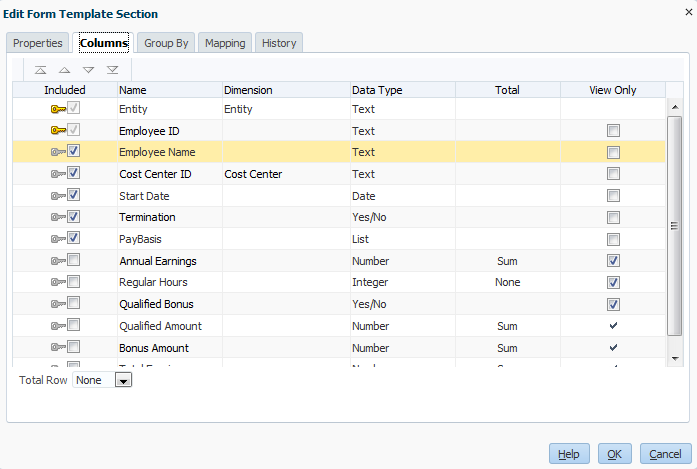Image resolution: width=697 pixels, height=469 pixels.
Task: Enable View Only for Termination
Action: click(613, 217)
